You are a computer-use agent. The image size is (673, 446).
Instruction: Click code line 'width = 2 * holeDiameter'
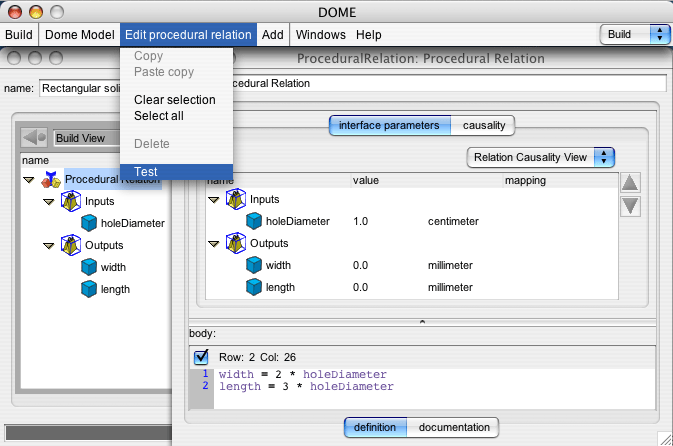tap(303, 374)
